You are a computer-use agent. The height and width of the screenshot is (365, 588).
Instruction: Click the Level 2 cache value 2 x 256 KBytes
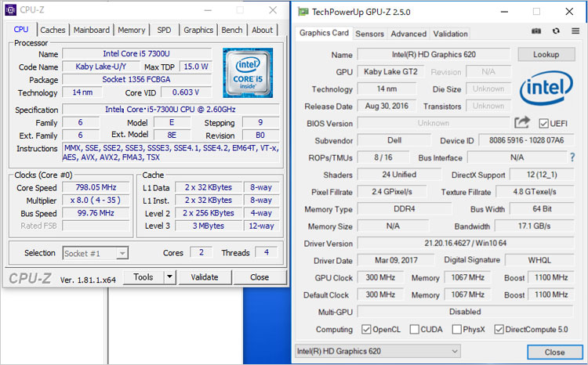pyautogui.click(x=209, y=213)
